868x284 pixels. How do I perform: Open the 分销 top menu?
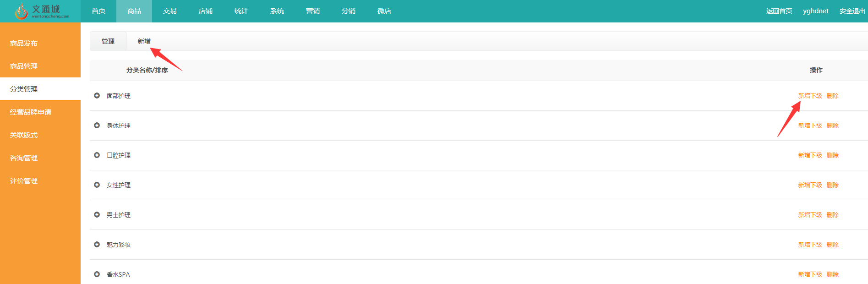pyautogui.click(x=349, y=11)
